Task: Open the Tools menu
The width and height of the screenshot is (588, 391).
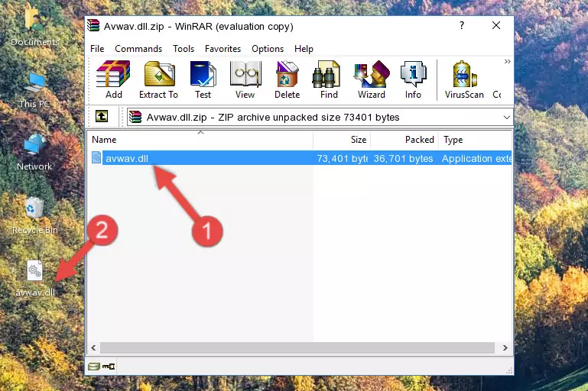Action: click(x=184, y=49)
